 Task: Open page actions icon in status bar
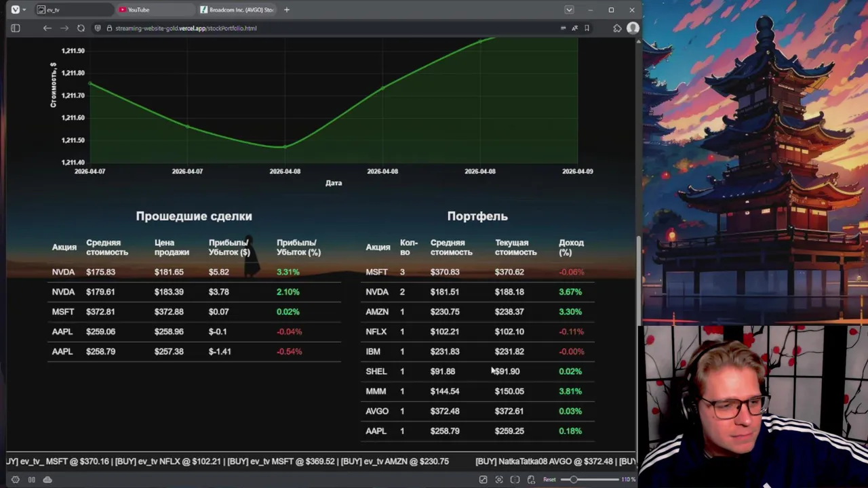(531, 479)
